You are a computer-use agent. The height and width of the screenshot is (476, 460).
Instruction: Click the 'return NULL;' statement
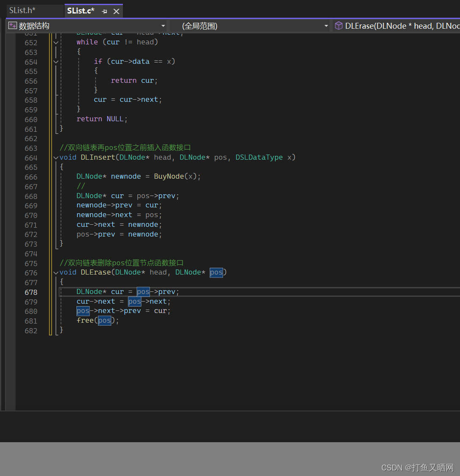[x=102, y=119]
